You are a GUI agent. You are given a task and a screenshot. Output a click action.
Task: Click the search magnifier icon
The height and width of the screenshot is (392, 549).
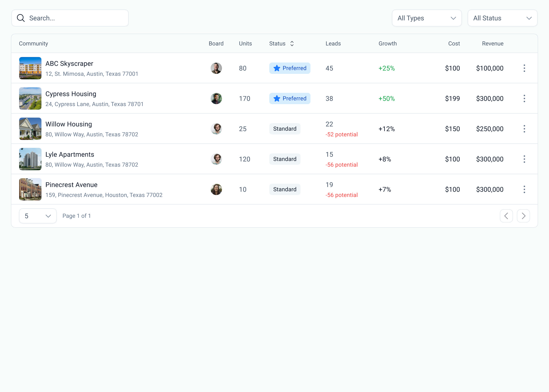(21, 18)
